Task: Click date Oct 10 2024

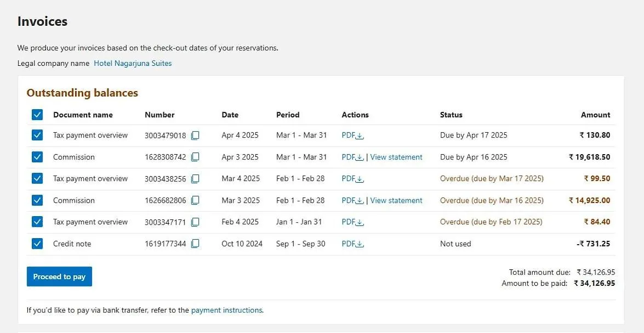Action: [x=242, y=244]
